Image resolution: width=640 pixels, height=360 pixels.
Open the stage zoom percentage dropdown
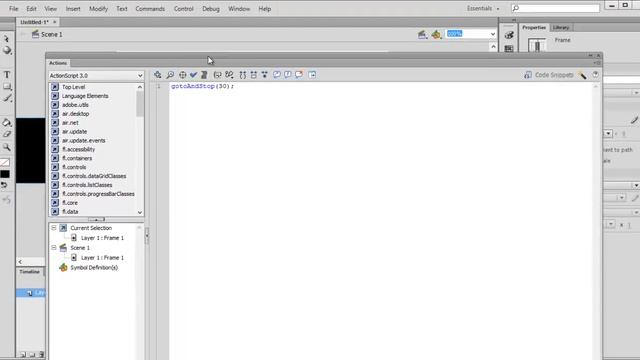493,34
